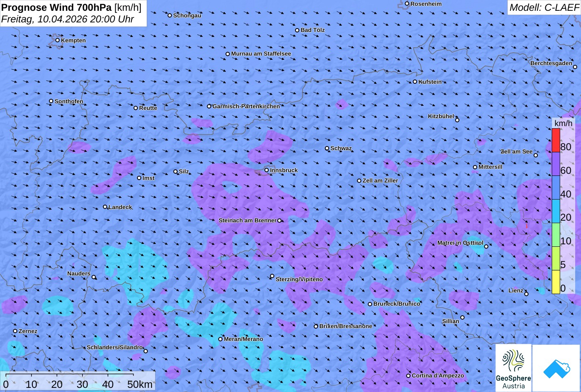Click the 'Sterzing/Vipiteno' label
The width and height of the screenshot is (581, 392).
tap(299, 279)
